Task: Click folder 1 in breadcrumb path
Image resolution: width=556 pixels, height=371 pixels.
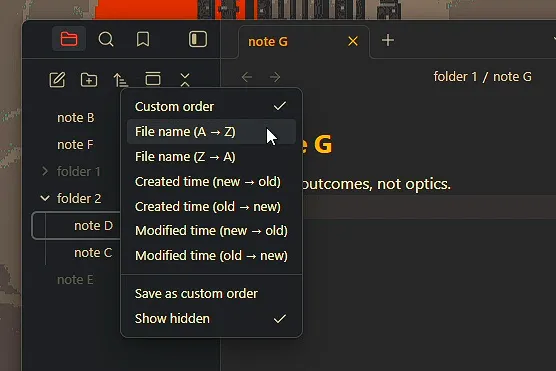Action: [455, 77]
